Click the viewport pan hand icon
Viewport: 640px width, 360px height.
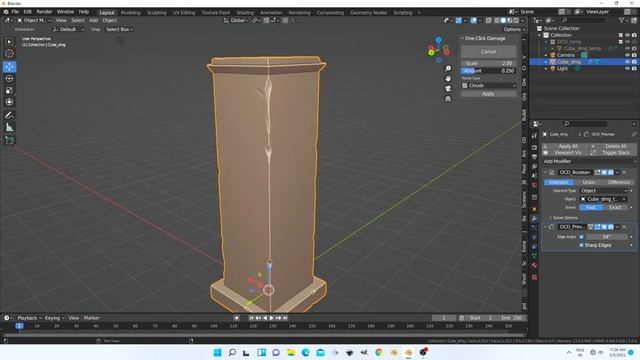pyautogui.click(x=448, y=78)
